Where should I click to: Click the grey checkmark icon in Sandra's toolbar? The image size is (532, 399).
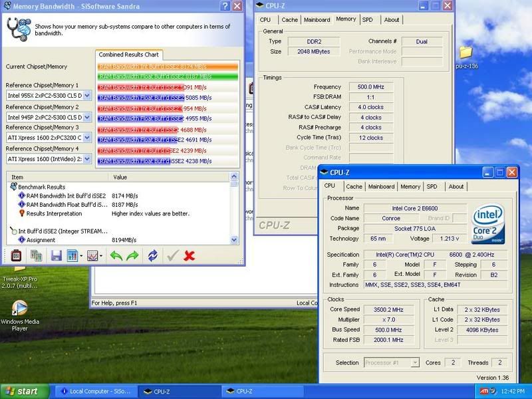coord(173,255)
